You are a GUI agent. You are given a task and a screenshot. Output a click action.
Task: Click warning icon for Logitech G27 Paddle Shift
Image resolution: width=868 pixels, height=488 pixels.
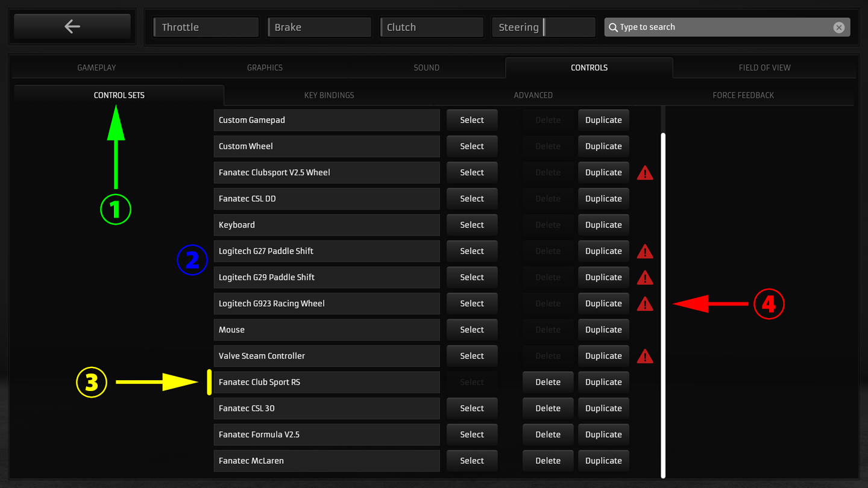(645, 251)
